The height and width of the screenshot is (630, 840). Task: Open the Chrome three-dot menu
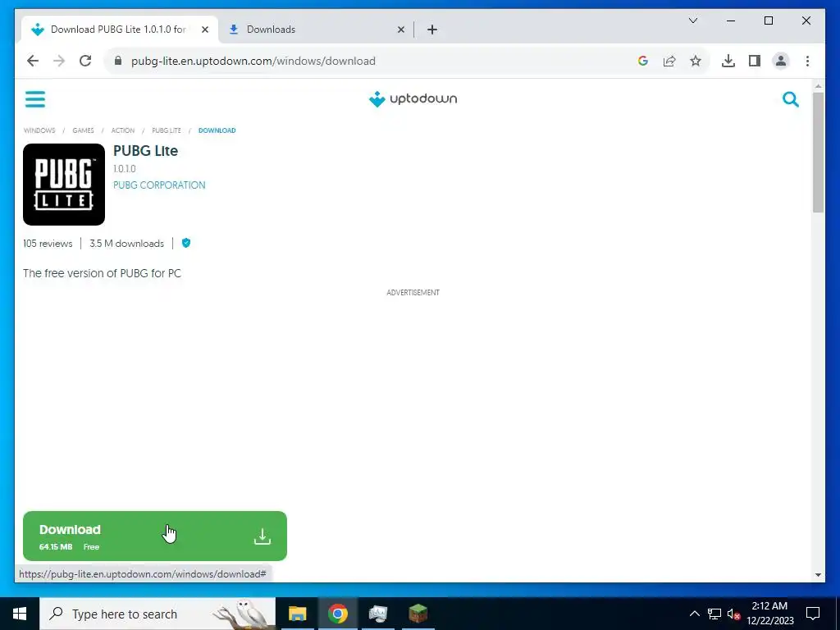point(807,61)
